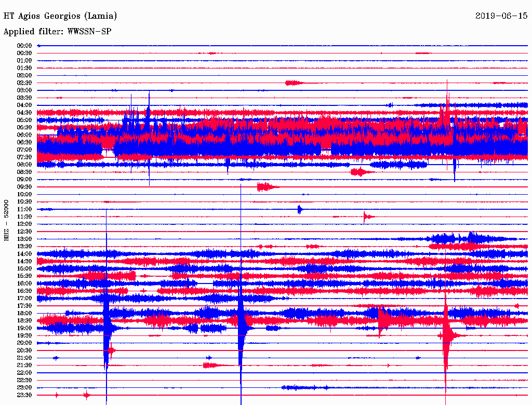Select the 22:00 time label
This screenshot has height=405, width=532.
[24, 373]
